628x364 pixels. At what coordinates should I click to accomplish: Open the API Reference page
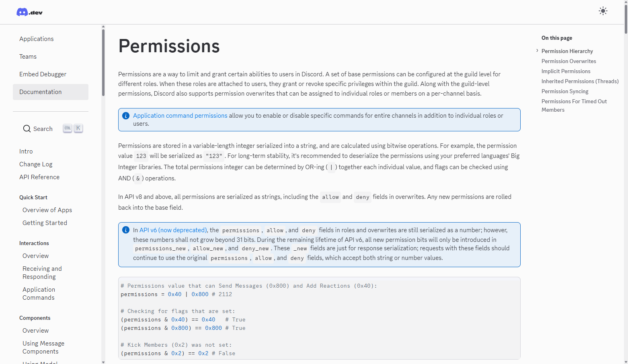click(x=39, y=177)
